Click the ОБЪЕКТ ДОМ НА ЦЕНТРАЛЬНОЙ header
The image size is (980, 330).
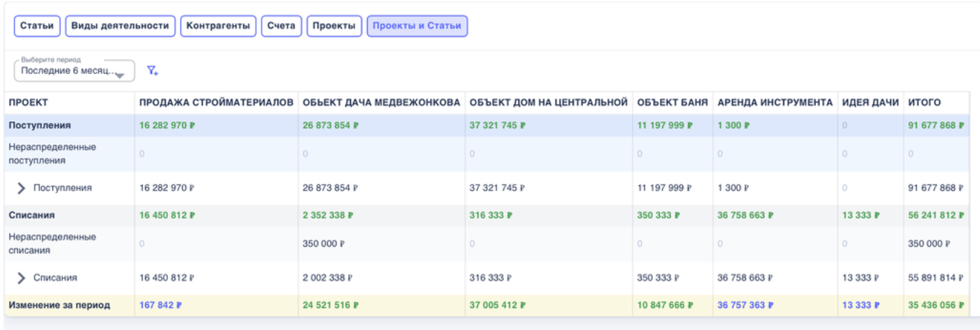pyautogui.click(x=549, y=103)
